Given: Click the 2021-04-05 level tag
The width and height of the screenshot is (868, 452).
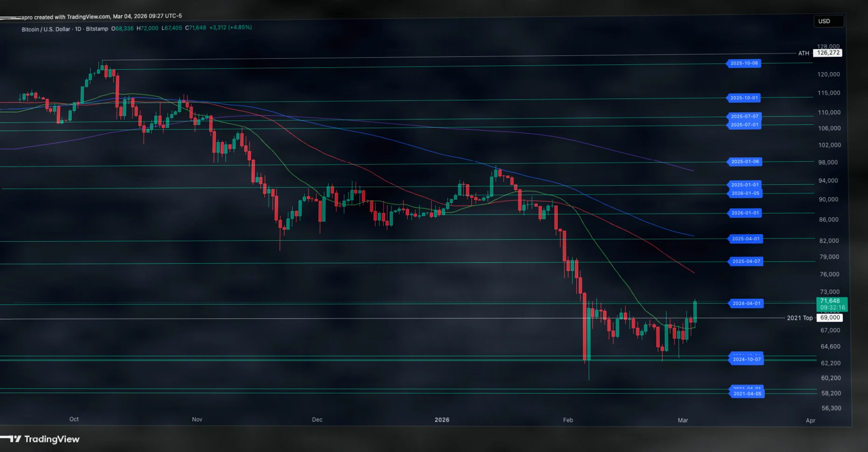Looking at the screenshot, I should [747, 394].
